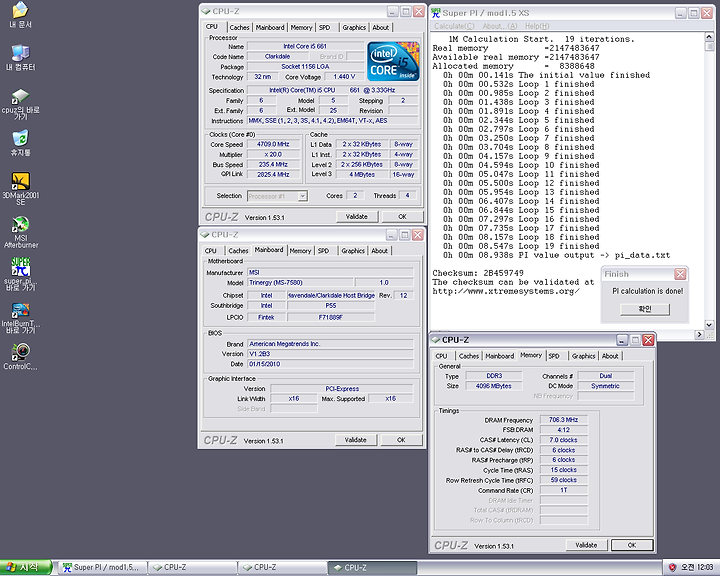Screen dimensions: 720x576
Task: Open CPU tab in Memory CPU-Z window
Action: click(442, 356)
